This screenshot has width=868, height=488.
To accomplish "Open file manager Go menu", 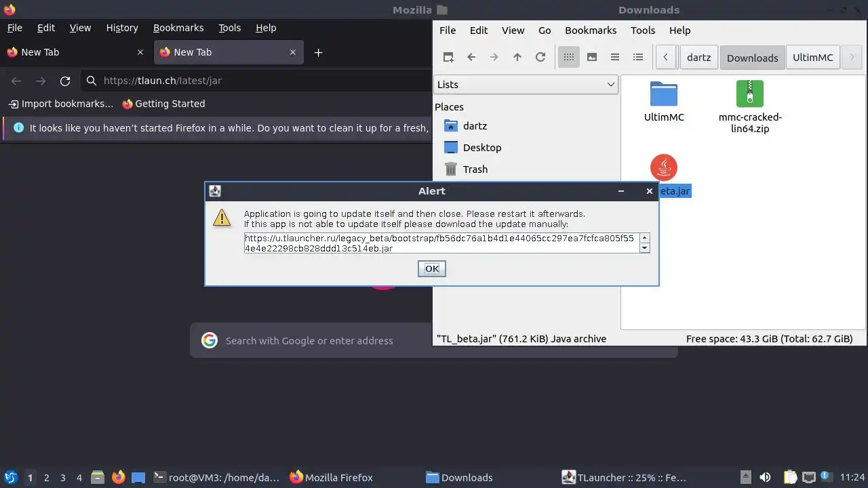I will click(545, 30).
